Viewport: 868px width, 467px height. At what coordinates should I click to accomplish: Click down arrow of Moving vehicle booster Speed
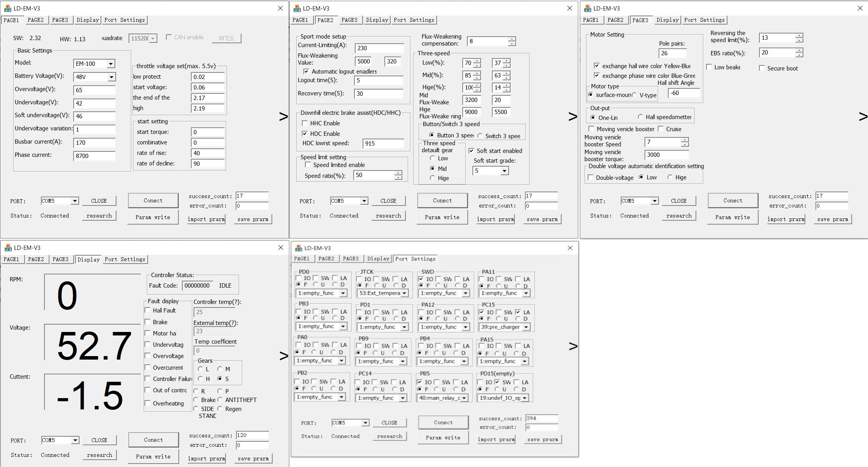click(x=685, y=145)
